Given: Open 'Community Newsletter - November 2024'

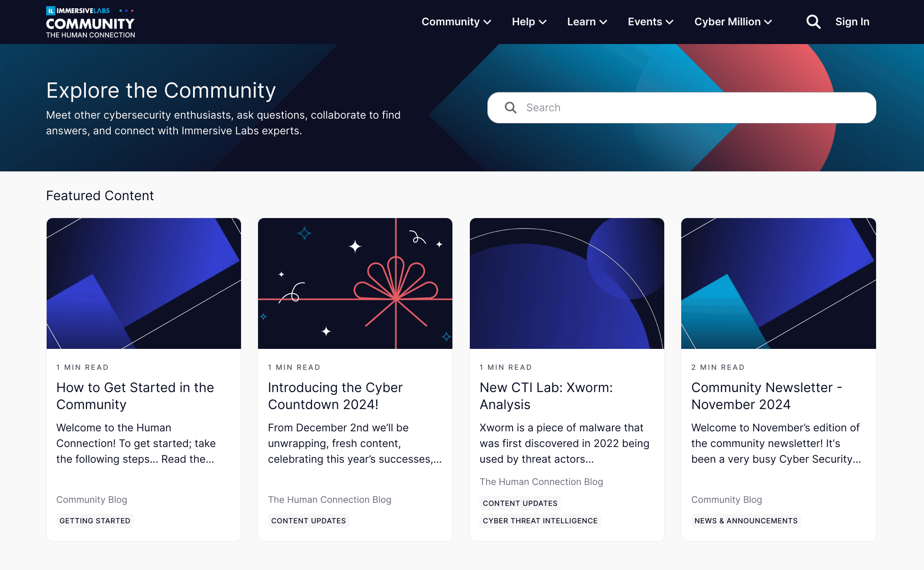Looking at the screenshot, I should click(767, 396).
